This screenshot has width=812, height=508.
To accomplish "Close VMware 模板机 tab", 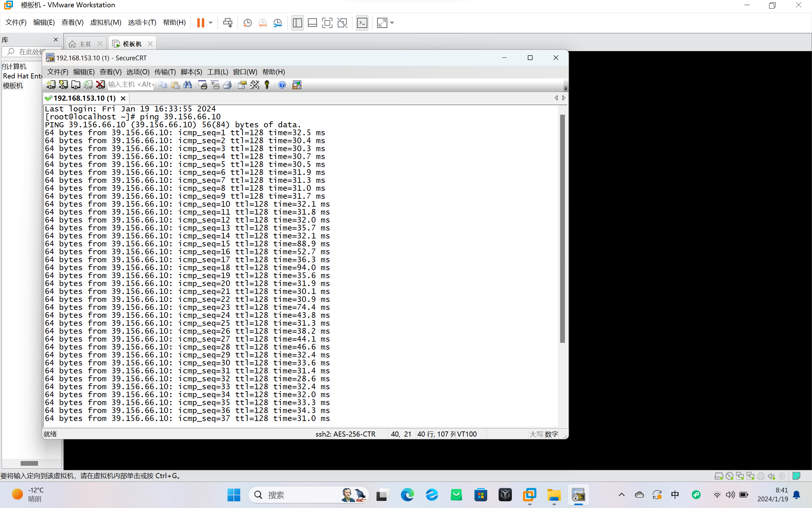I will tap(150, 44).
